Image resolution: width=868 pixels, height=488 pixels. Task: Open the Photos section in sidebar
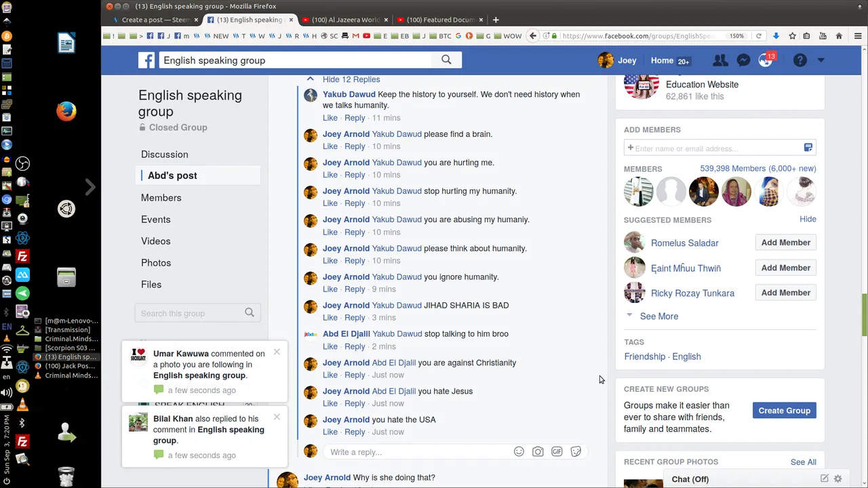click(156, 262)
